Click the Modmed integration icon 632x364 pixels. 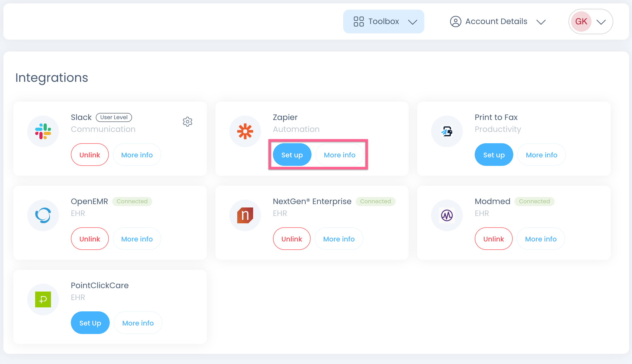click(x=447, y=215)
